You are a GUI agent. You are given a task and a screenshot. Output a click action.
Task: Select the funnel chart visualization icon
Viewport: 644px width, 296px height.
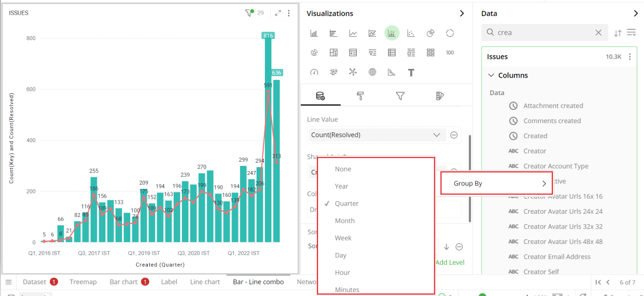tap(372, 53)
